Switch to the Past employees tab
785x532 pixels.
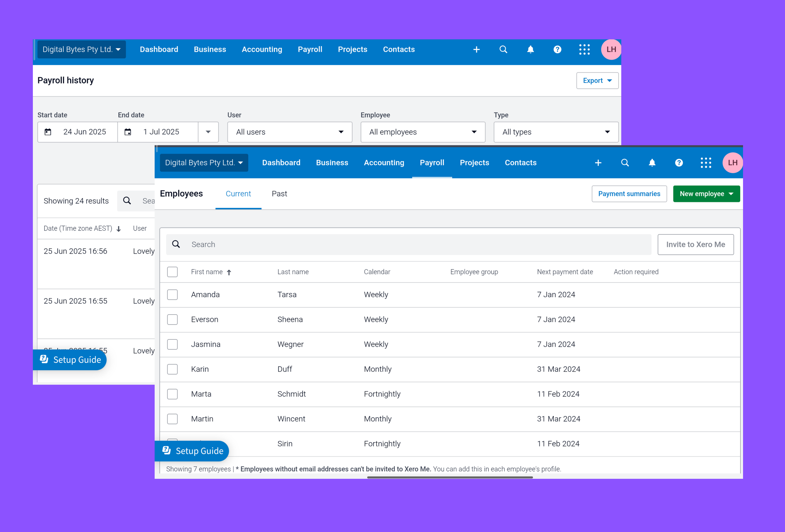click(x=279, y=194)
